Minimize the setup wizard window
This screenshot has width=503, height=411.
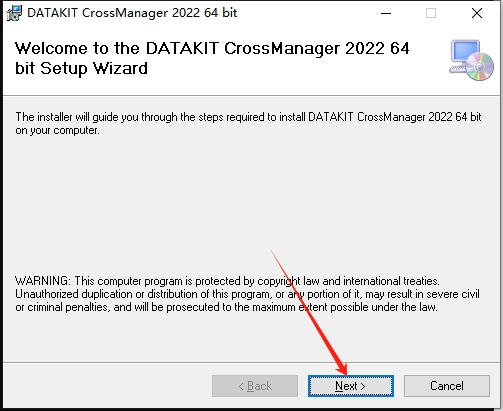[386, 13]
